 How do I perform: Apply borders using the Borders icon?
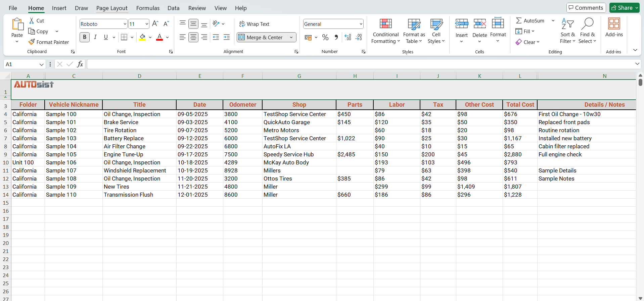pos(124,37)
